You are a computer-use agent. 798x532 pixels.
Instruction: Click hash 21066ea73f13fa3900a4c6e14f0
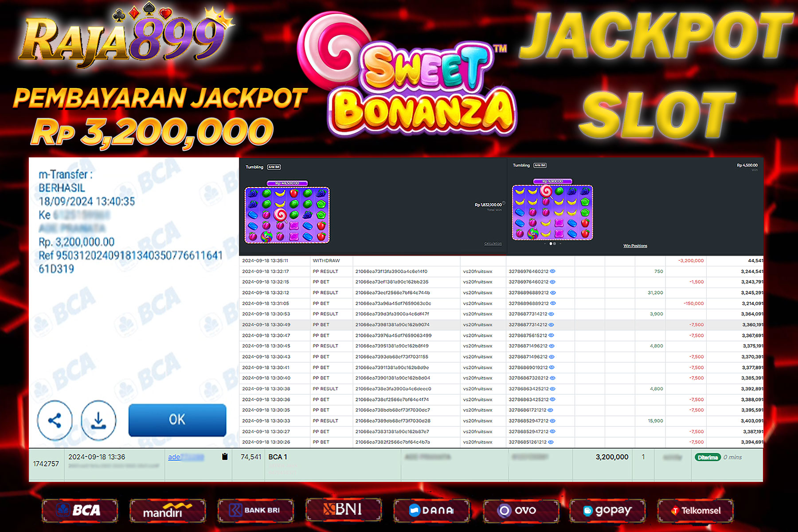click(391, 271)
